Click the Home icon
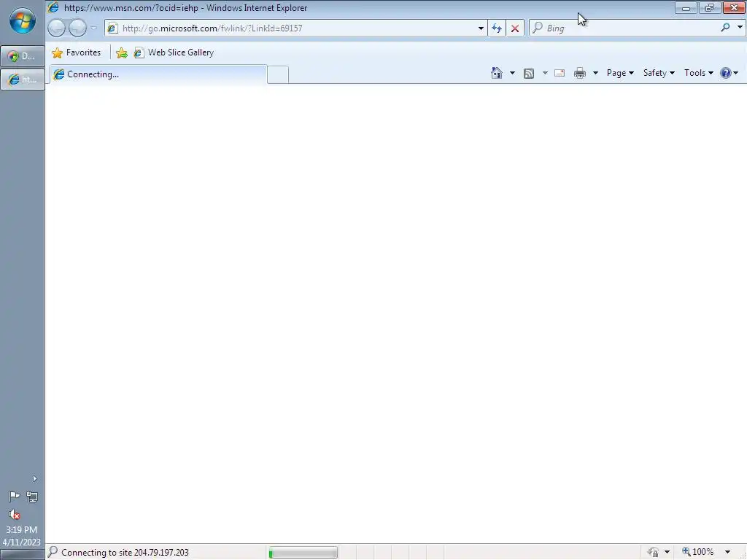The image size is (747, 560). (x=497, y=73)
